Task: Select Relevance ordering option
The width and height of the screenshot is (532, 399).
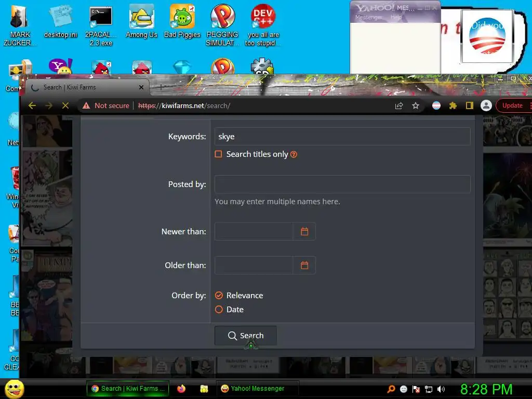Action: 219,296
